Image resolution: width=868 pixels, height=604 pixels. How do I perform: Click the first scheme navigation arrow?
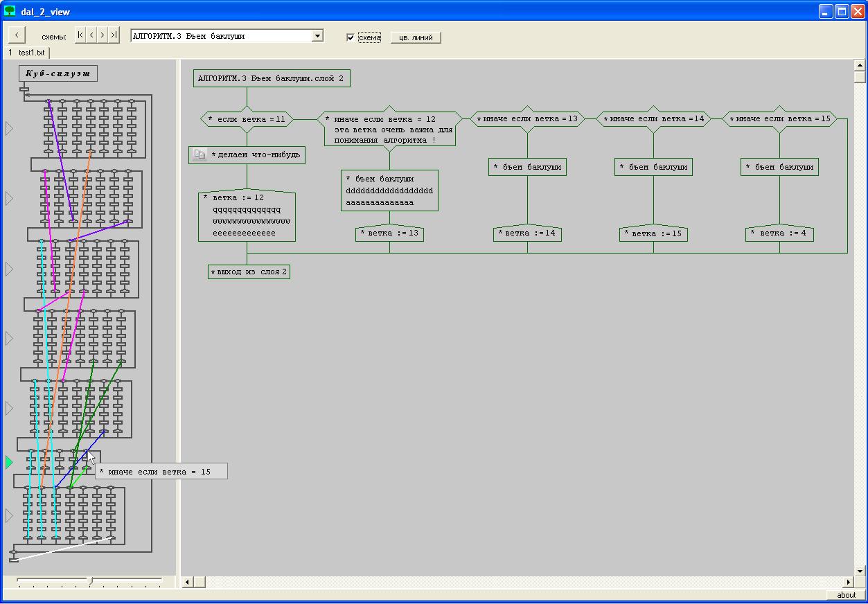click(80, 35)
